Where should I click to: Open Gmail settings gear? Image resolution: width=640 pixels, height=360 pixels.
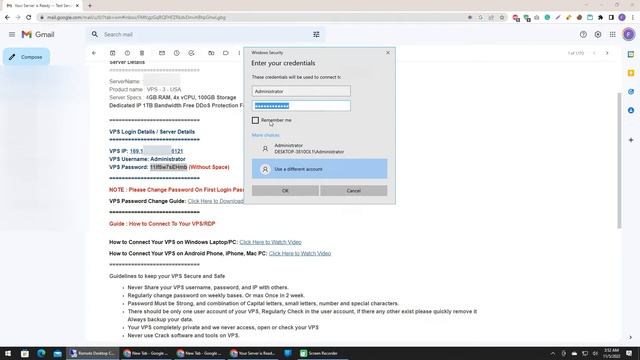pos(598,35)
